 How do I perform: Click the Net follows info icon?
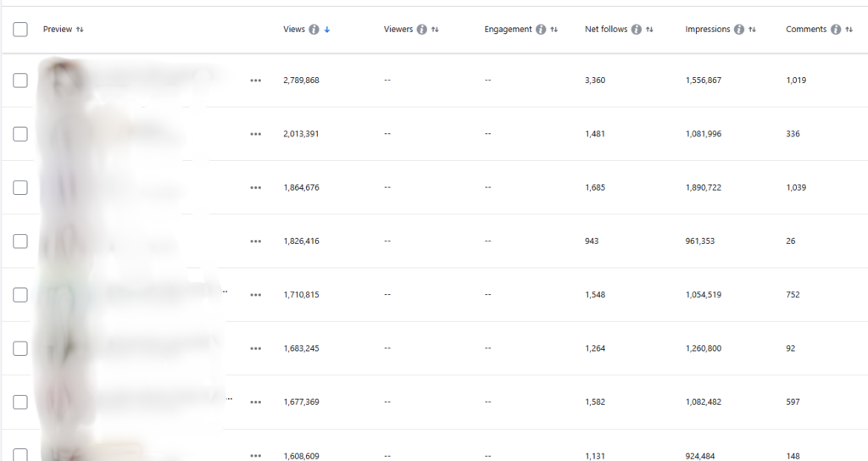637,30
